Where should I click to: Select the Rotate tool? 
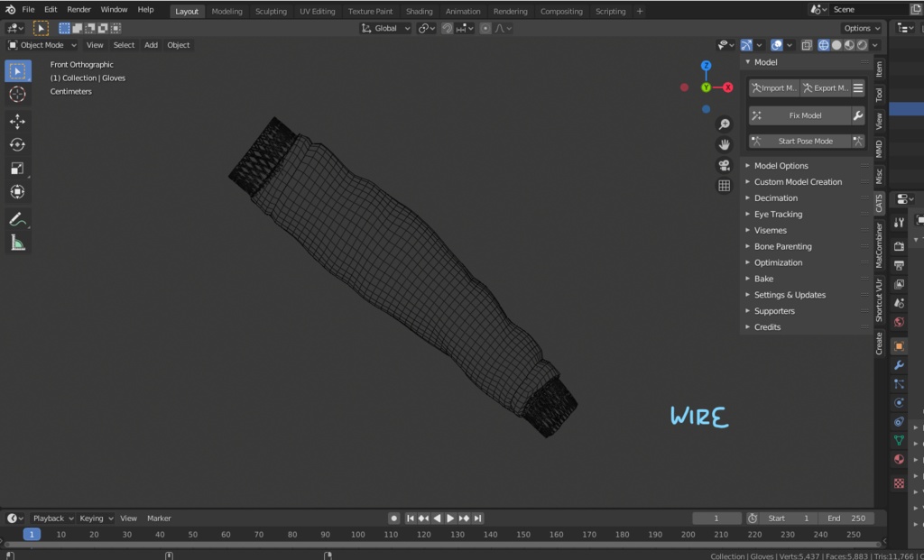[18, 144]
